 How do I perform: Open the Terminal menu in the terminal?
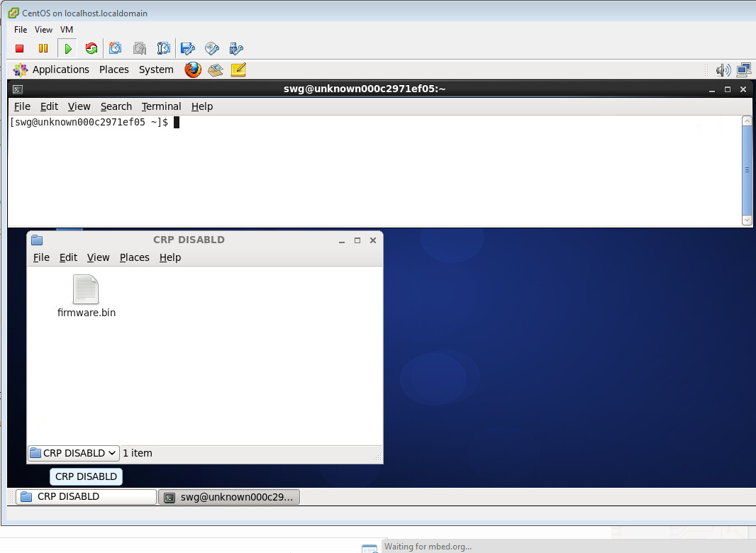[161, 106]
